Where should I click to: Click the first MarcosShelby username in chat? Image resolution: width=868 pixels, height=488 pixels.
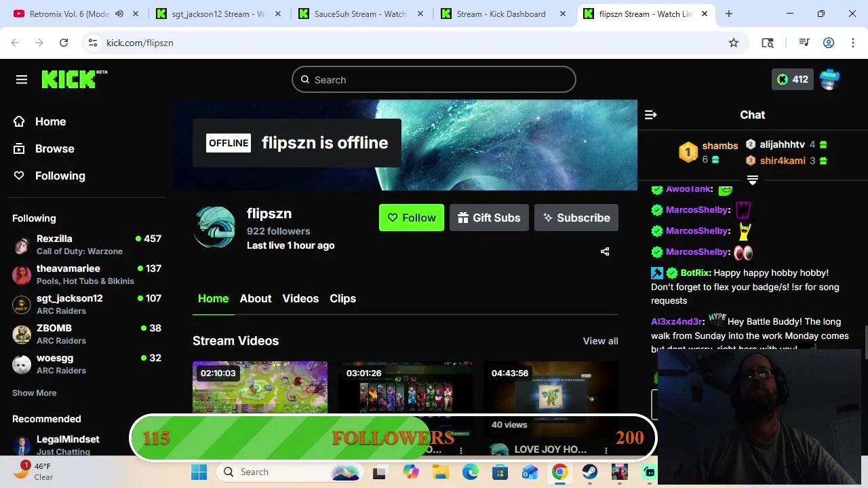tap(697, 209)
